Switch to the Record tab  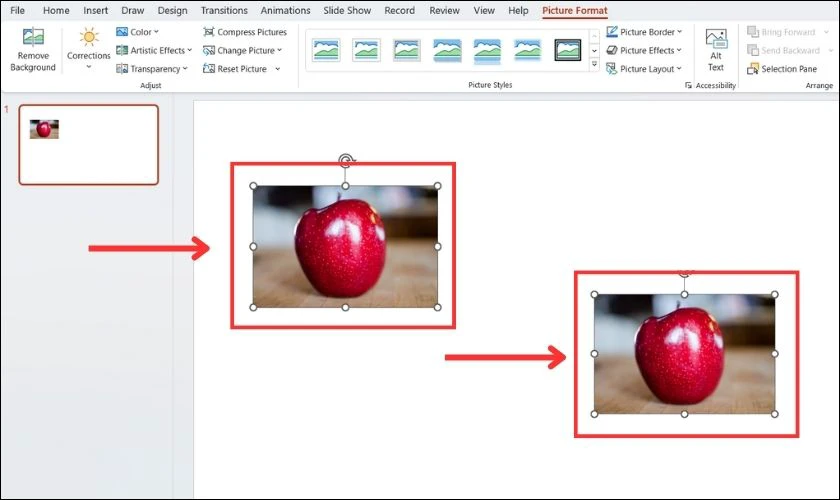[400, 10]
